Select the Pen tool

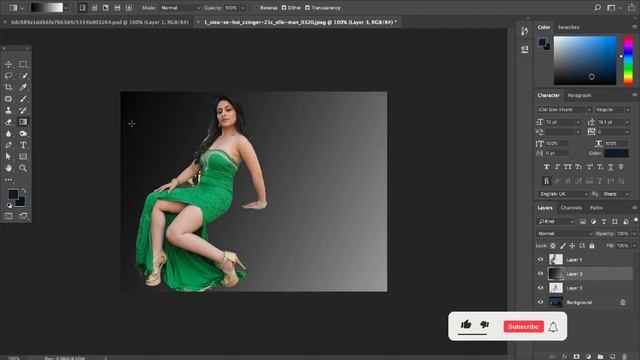8,145
